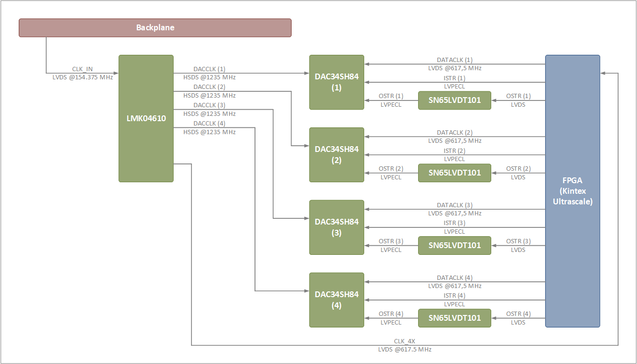Click the ISTR (2) signal label
The height and width of the screenshot is (364, 637).
click(x=455, y=151)
